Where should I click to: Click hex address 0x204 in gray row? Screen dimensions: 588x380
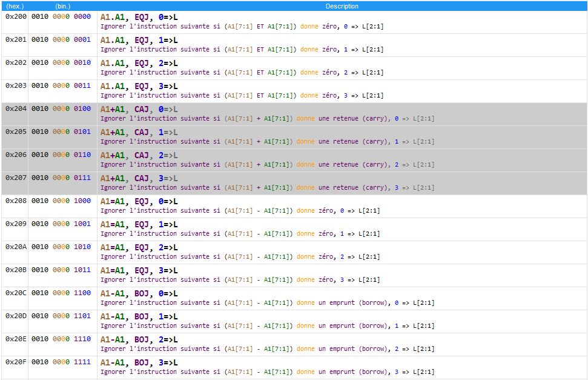16,108
